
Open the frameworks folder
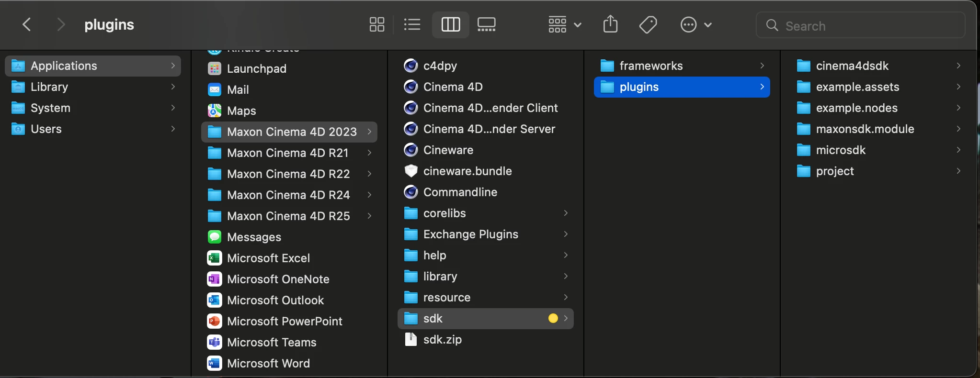[x=682, y=66]
